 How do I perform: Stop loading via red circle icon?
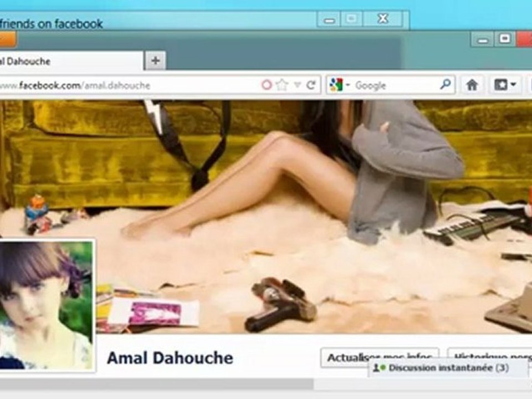point(267,85)
